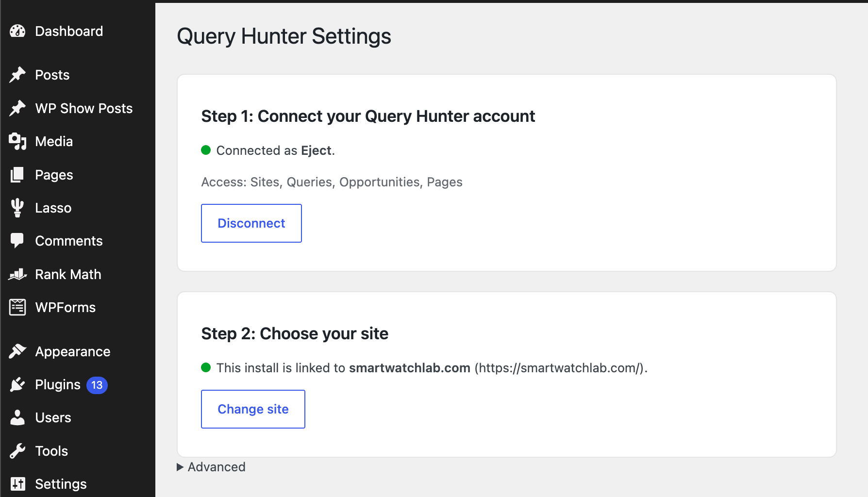Click the Appearance paintbrush icon
The height and width of the screenshot is (497, 868).
coord(17,351)
